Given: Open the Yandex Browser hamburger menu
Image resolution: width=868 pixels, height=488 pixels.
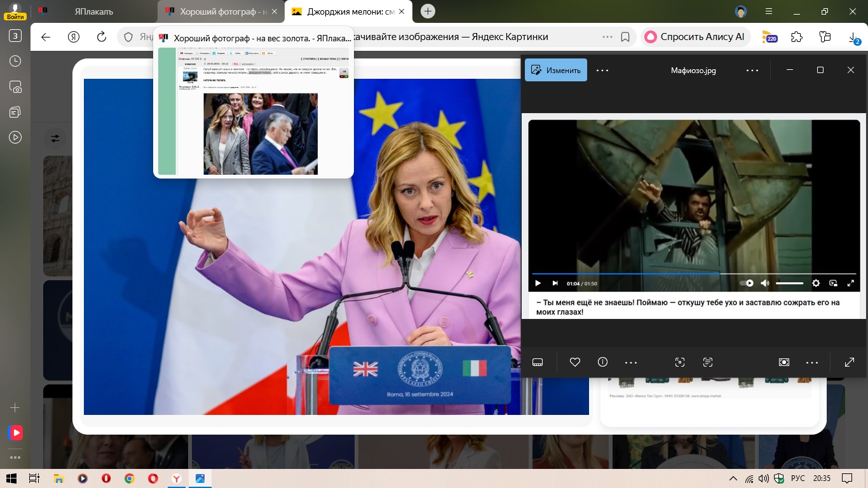Looking at the screenshot, I should pos(769,11).
